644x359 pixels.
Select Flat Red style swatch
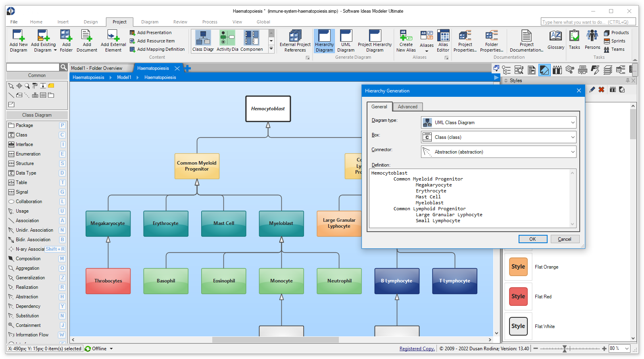(518, 297)
